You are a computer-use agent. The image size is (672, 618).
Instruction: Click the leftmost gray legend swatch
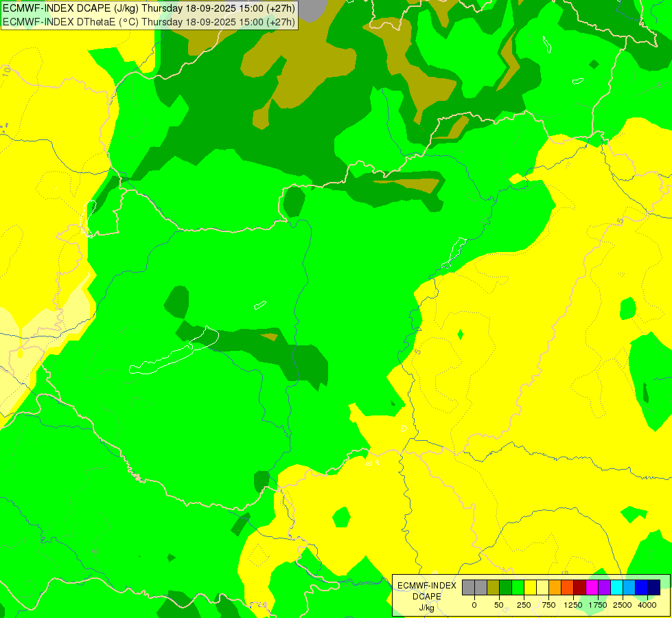tap(468, 587)
